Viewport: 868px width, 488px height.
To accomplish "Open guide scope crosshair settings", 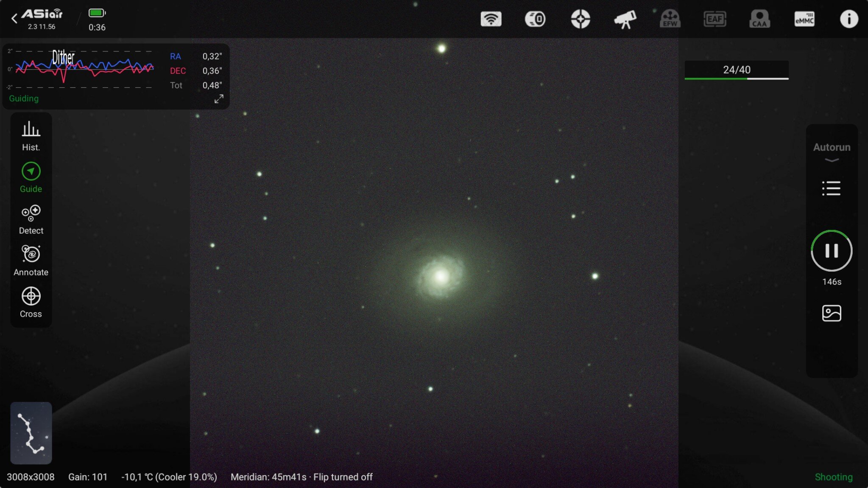I will [x=580, y=19].
